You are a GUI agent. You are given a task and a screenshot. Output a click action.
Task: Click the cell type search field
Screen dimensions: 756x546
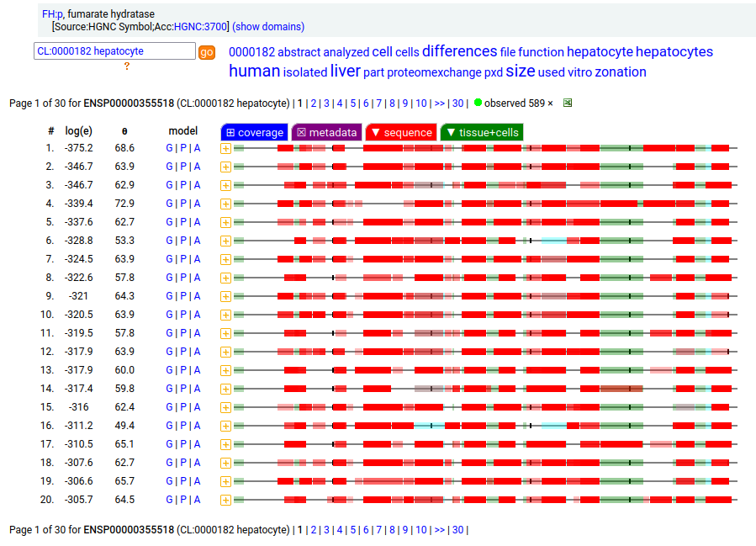tap(114, 51)
